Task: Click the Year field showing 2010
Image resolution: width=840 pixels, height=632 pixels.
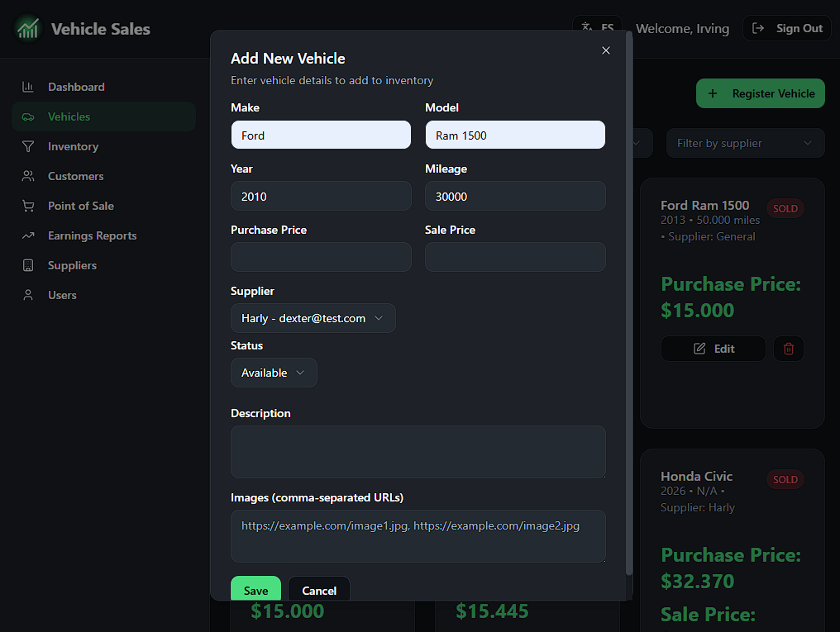Action: (x=321, y=196)
